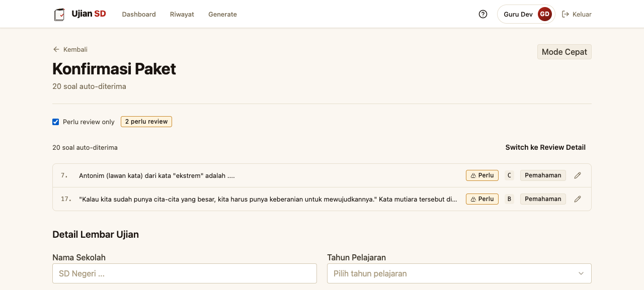Screen dimensions: 644x290
Task: Click the logout arrow icon beside Keluar
Action: point(566,14)
